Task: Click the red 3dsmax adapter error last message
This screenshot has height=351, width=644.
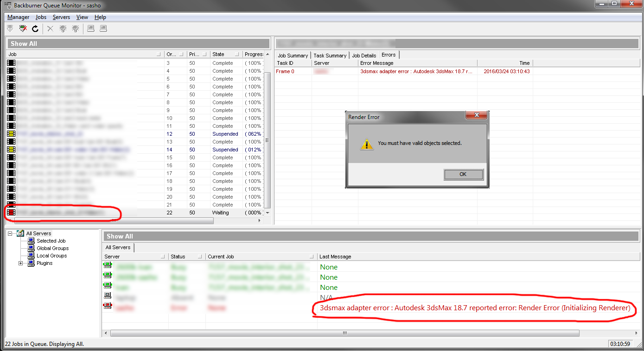Action: [x=475, y=308]
